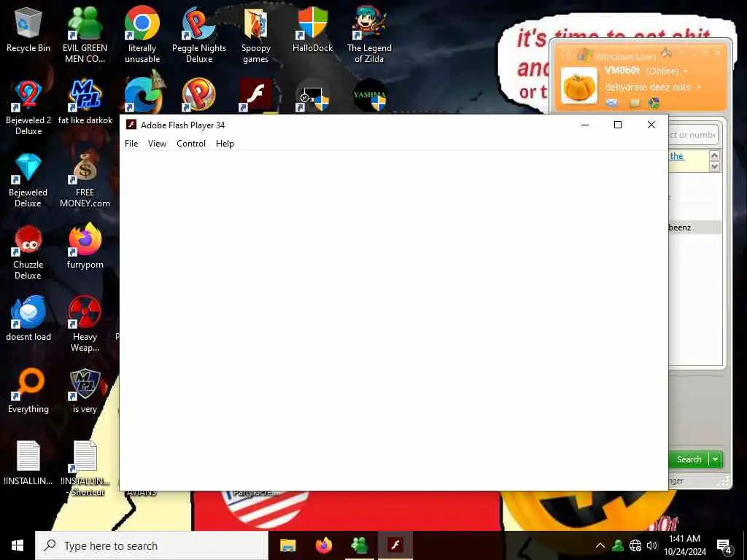Screen dimensions: 747x560
Task: Expand the Search button dropdown arrow
Action: [716, 459]
